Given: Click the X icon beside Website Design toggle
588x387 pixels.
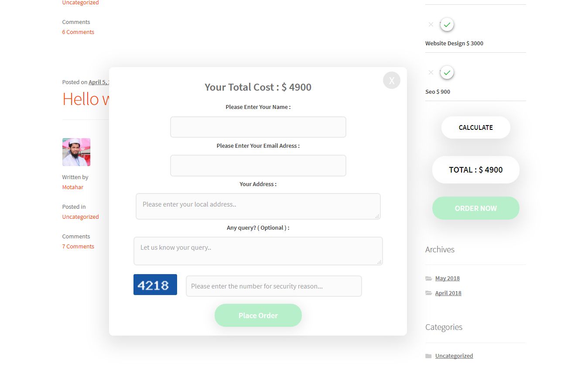Looking at the screenshot, I should (431, 24).
